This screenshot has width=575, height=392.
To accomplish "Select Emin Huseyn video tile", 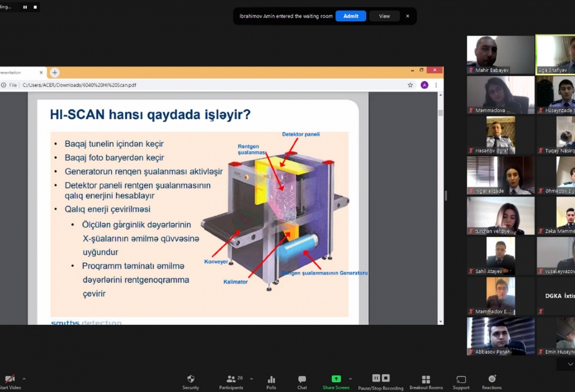I will coord(556,337).
